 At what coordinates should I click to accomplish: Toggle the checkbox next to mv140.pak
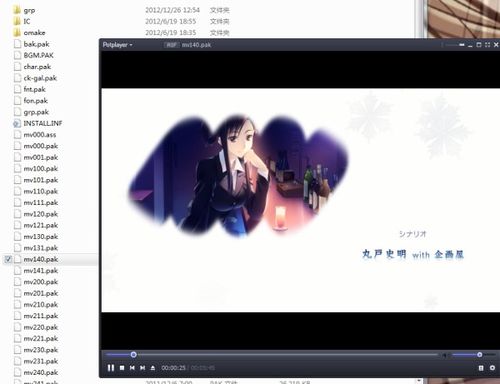[x=8, y=259]
